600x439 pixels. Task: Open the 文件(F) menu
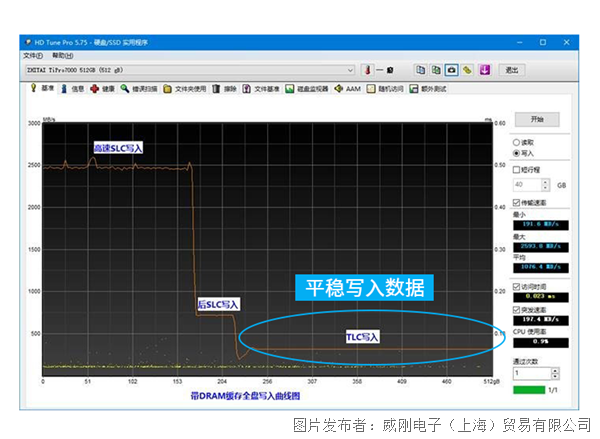[33, 56]
